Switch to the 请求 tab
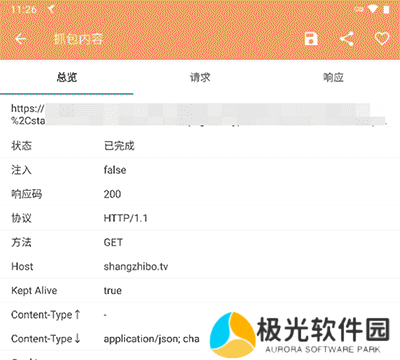Screen dimensions: 400x360 click(x=200, y=77)
